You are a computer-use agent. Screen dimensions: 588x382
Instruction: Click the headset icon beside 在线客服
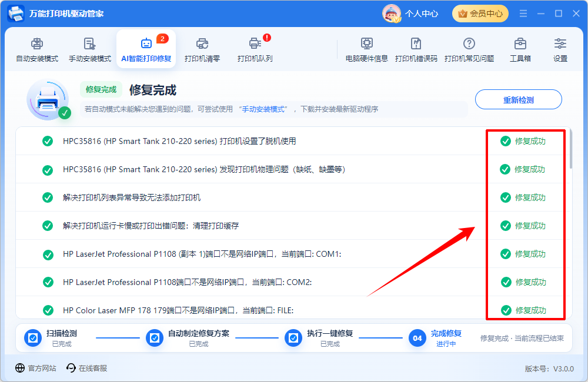tap(71, 368)
